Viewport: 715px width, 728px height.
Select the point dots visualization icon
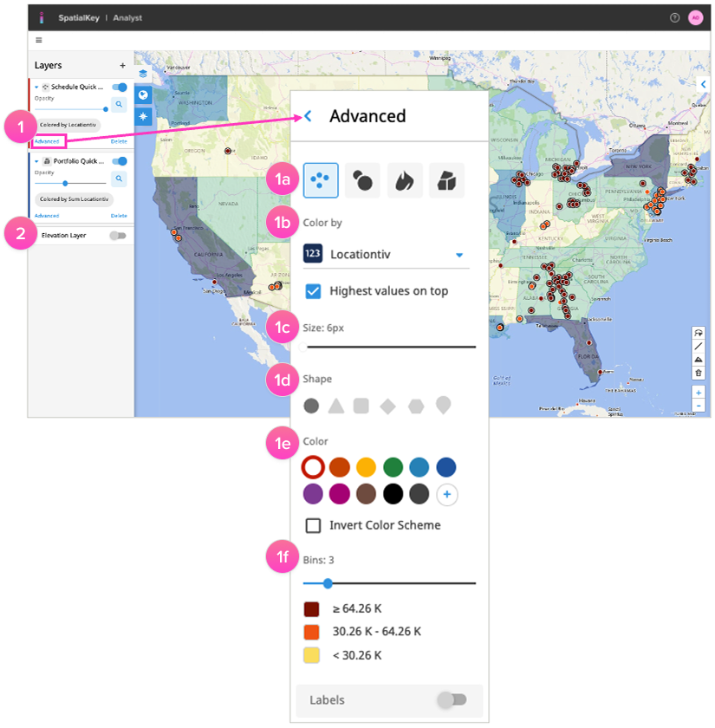(320, 180)
